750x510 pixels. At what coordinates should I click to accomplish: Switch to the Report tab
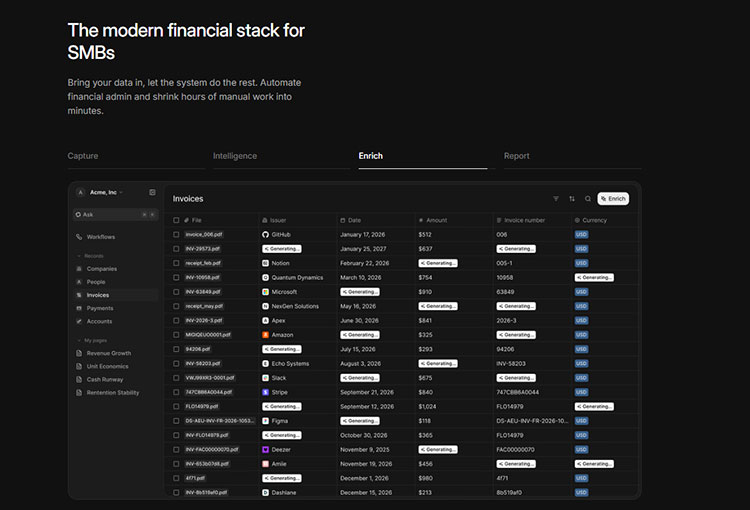pyautogui.click(x=517, y=156)
